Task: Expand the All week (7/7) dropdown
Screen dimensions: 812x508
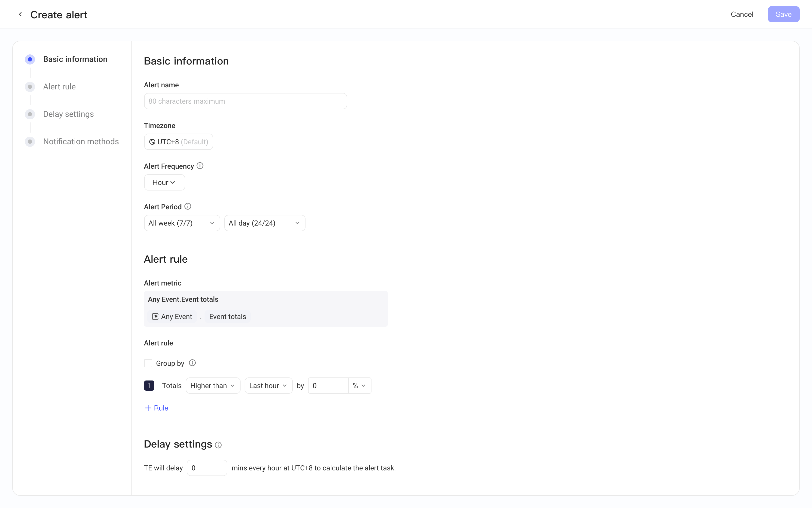Action: 182,223
